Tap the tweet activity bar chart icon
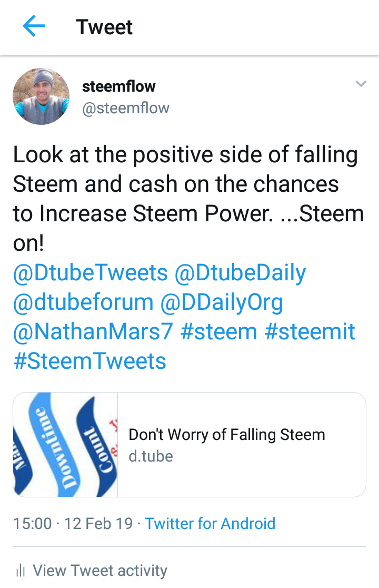This screenshot has width=379, height=588. pos(21,570)
